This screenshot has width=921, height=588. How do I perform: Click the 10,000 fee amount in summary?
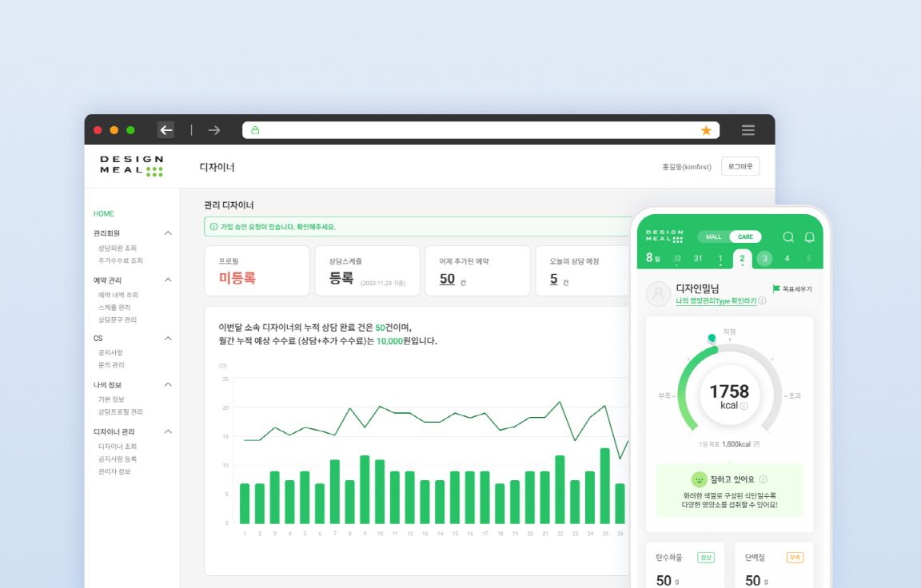(389, 341)
